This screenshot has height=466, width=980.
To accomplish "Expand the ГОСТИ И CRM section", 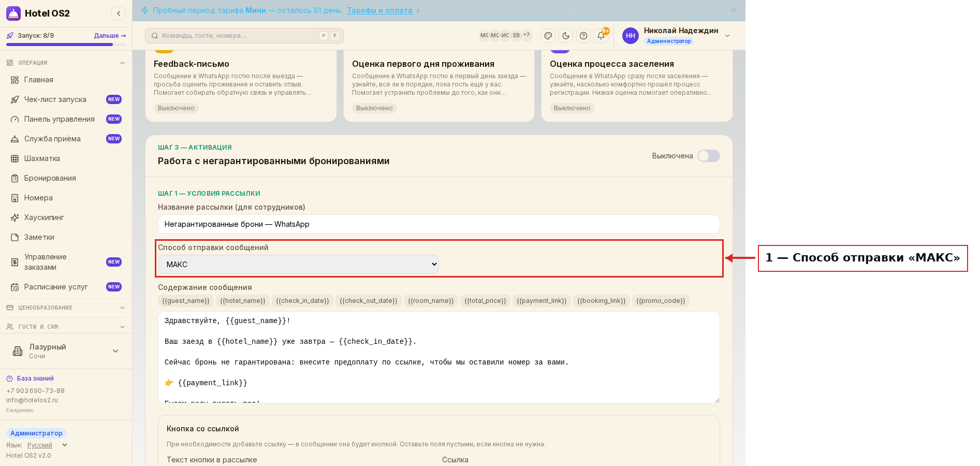I will (66, 327).
